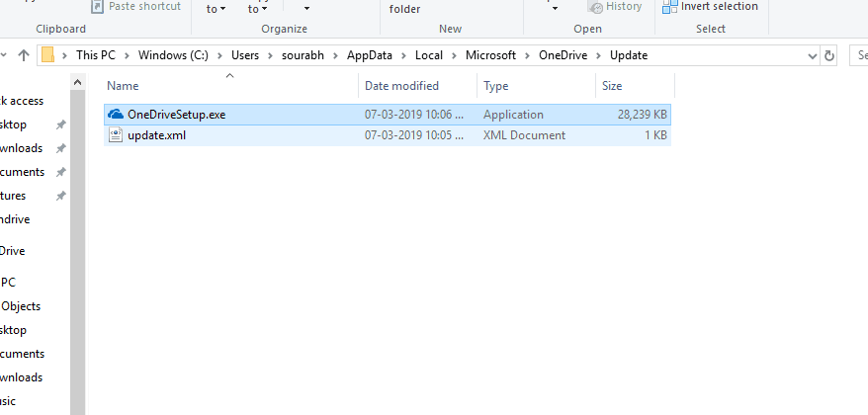Expand chevron after AppData breadcrumb
Viewport: 868px width, 415px height.
pyautogui.click(x=403, y=55)
